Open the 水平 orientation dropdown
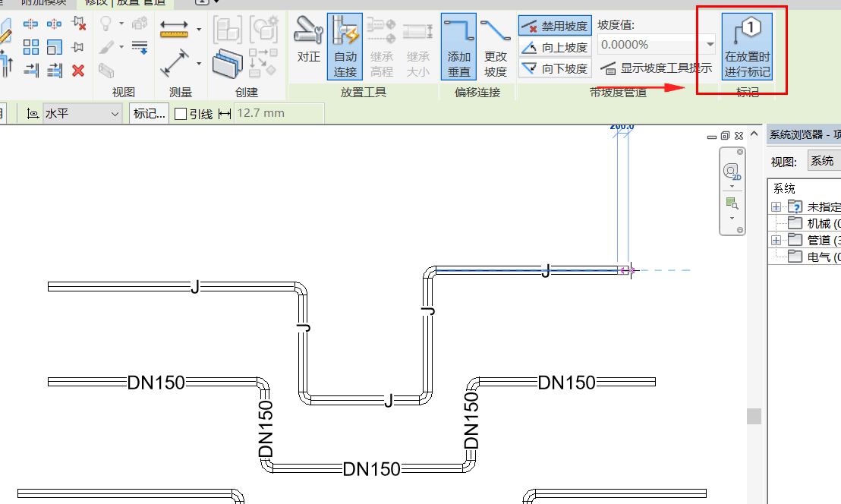 point(83,114)
